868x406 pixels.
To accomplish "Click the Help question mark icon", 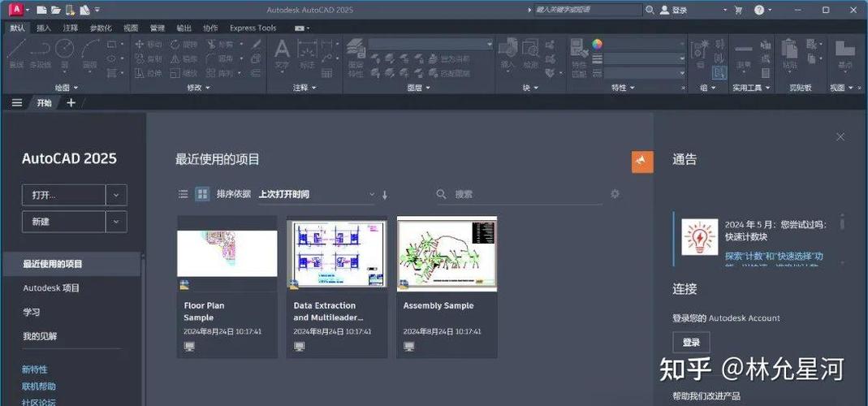I will tap(759, 10).
